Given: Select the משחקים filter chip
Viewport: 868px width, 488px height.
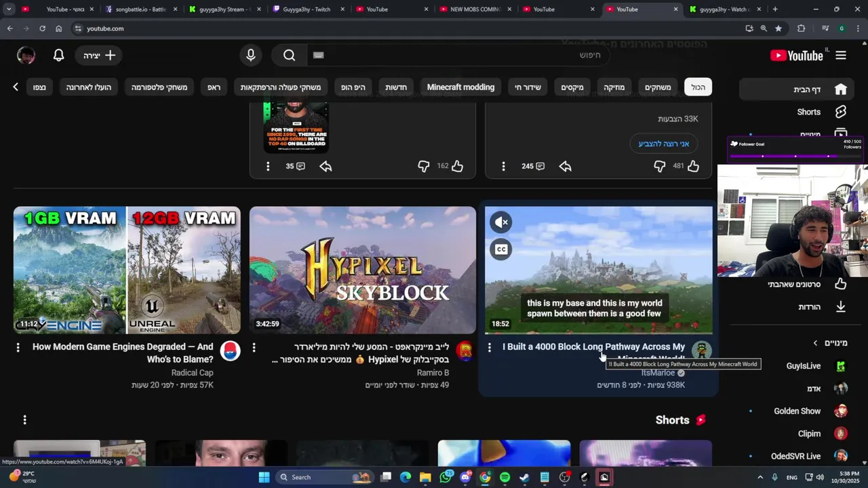Looking at the screenshot, I should coord(658,87).
